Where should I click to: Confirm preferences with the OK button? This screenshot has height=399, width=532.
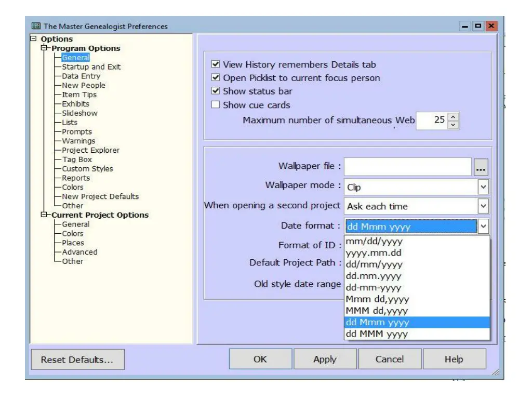(260, 359)
